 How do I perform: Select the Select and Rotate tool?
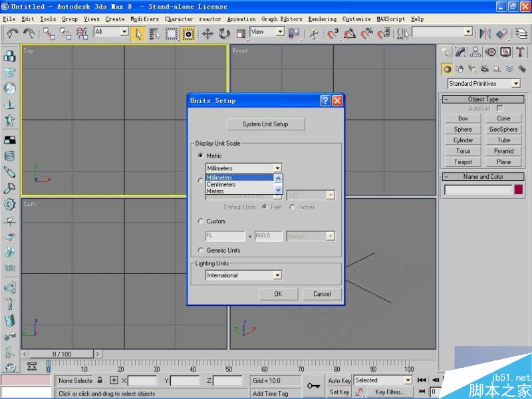coord(224,33)
